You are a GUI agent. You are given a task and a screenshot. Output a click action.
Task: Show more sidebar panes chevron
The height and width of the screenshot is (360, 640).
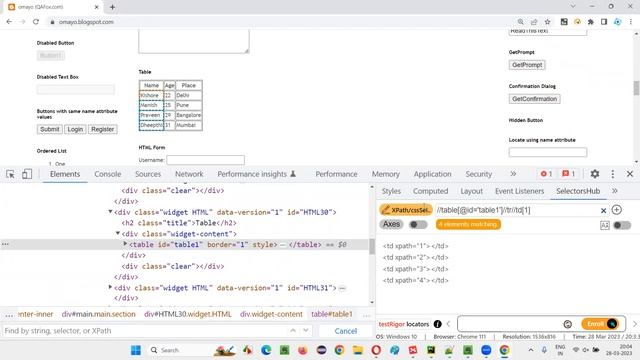615,191
